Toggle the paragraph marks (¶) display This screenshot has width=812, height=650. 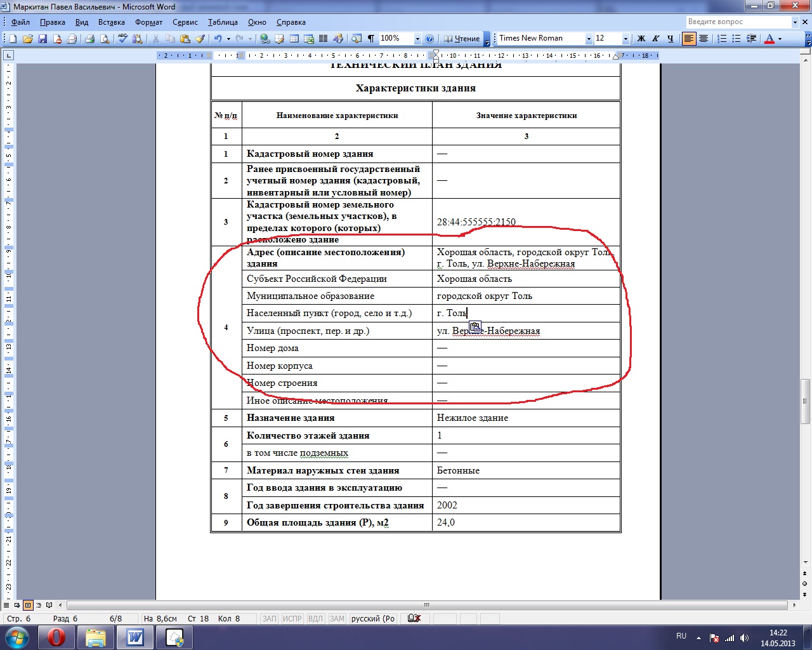pos(371,39)
